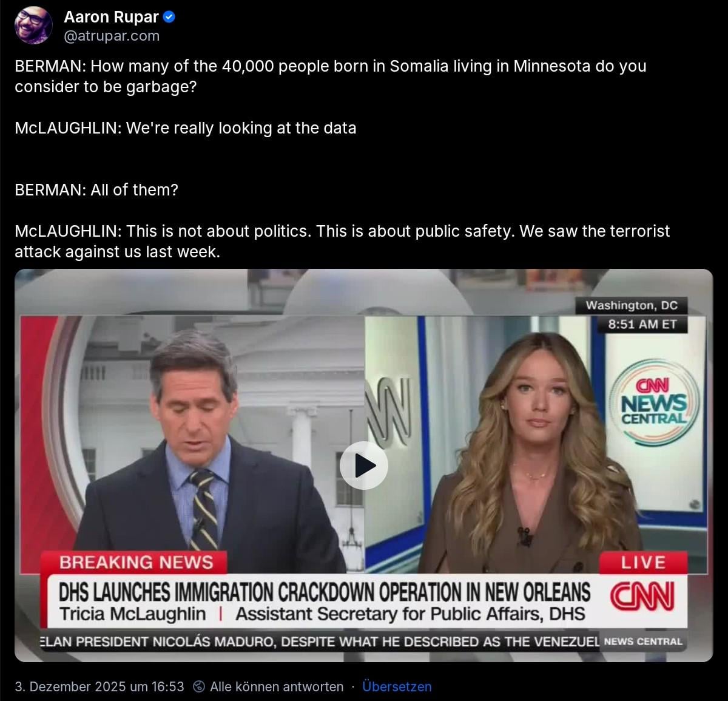
Task: Play the embedded CNN video
Action: (363, 466)
